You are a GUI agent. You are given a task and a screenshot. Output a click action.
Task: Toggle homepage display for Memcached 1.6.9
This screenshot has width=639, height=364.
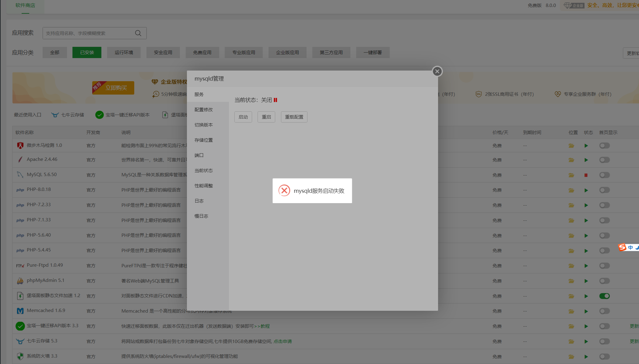pyautogui.click(x=605, y=311)
